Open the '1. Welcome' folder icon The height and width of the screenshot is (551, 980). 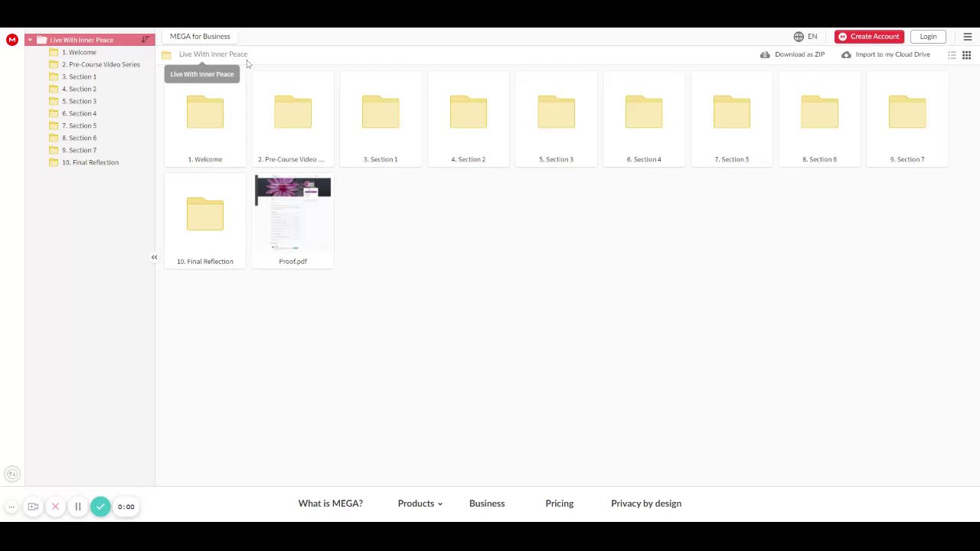(205, 112)
